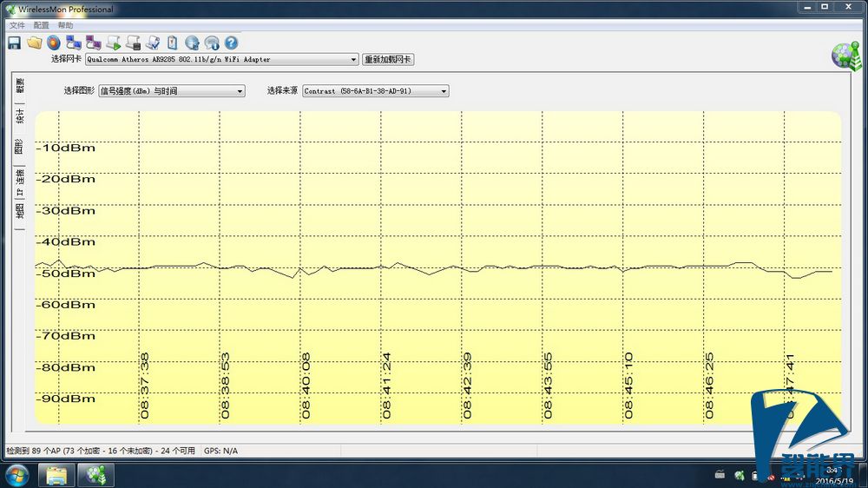Image resolution: width=868 pixels, height=488 pixels.
Task: Click the -30dBm axis label
Action: click(66, 210)
